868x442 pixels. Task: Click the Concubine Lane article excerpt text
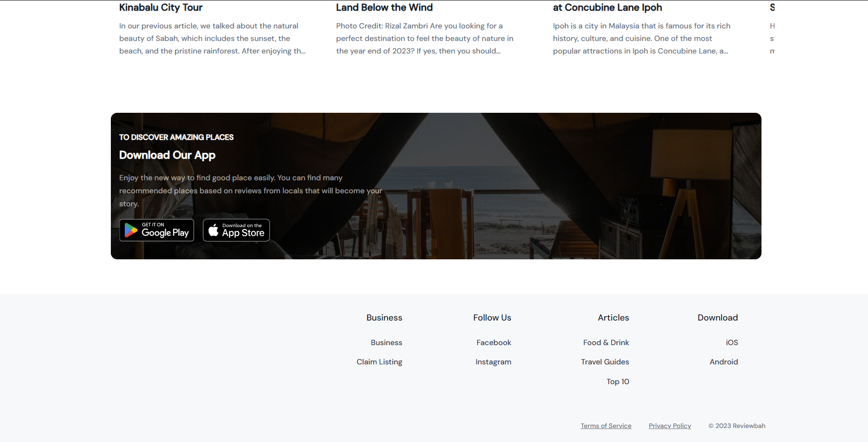click(x=641, y=39)
